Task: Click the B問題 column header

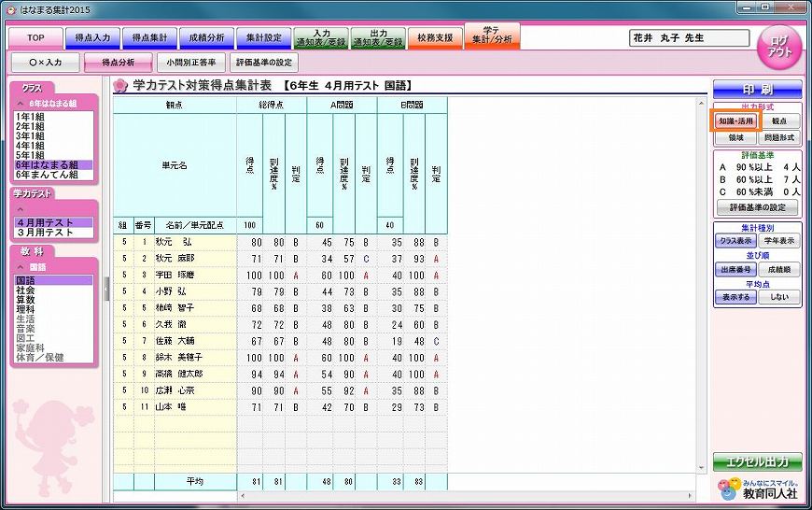Action: pyautogui.click(x=413, y=105)
